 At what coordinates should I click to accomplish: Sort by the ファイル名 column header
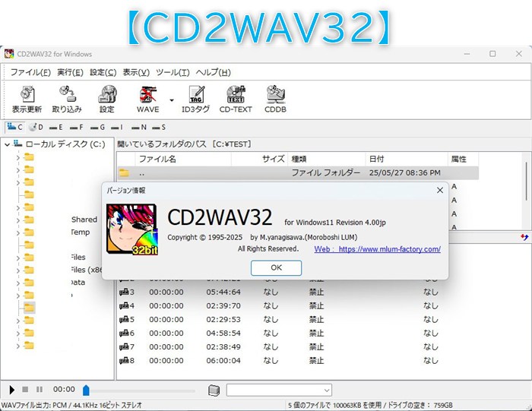183,159
